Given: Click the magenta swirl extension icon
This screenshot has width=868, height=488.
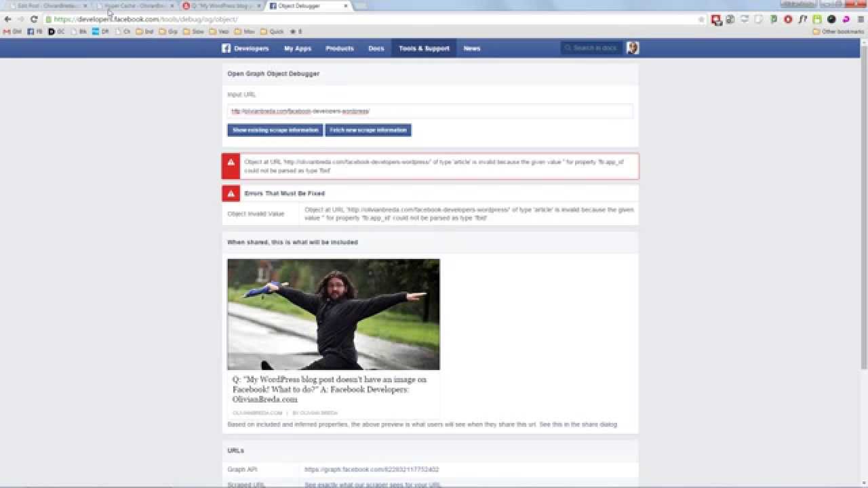Looking at the screenshot, I should pos(846,19).
